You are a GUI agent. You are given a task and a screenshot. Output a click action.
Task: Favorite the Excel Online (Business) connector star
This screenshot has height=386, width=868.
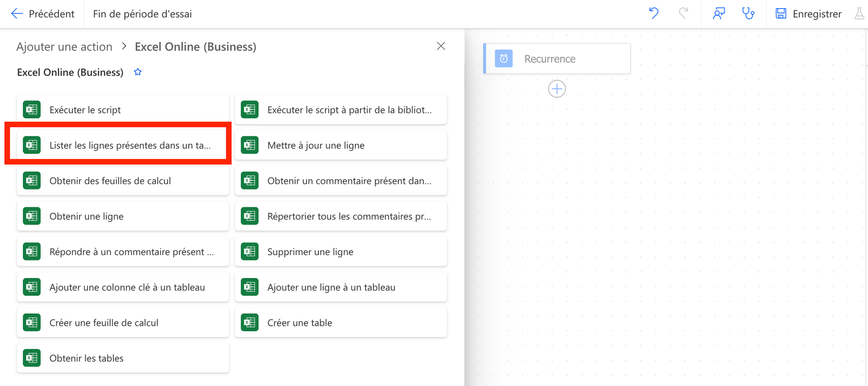(x=138, y=72)
